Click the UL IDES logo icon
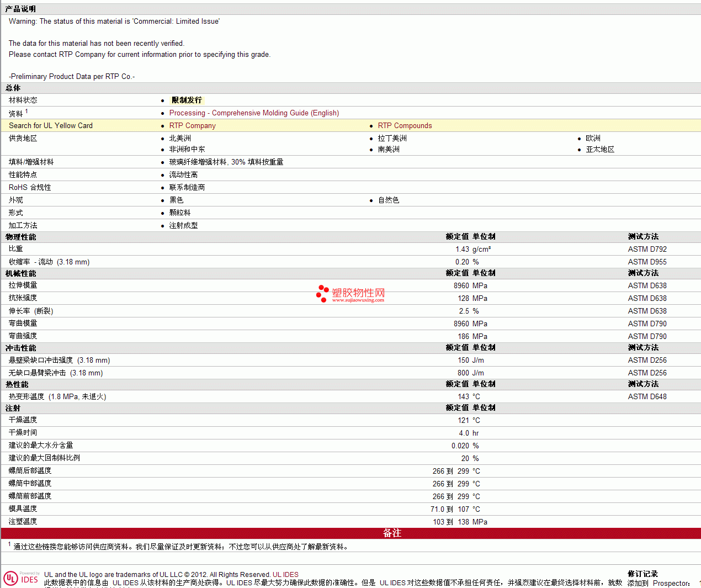 [21, 578]
